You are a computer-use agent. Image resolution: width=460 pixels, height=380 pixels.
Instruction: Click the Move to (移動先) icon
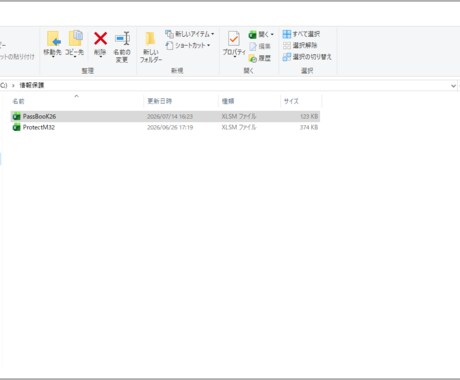[53, 39]
